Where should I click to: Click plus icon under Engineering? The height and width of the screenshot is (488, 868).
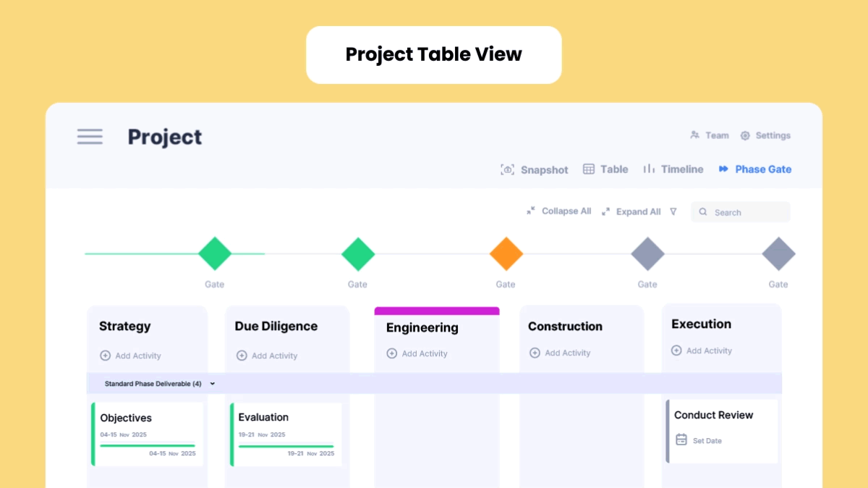tap(392, 353)
